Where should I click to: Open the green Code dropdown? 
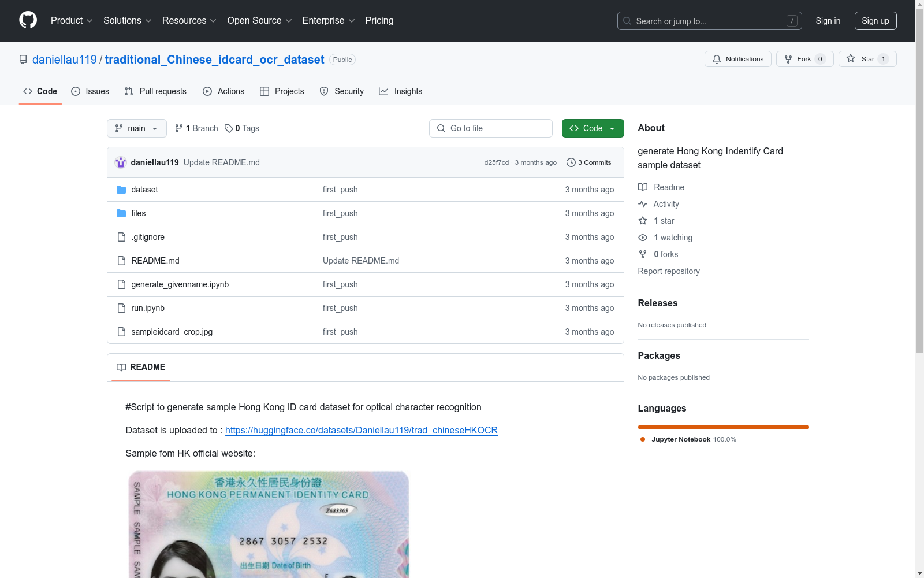point(593,128)
